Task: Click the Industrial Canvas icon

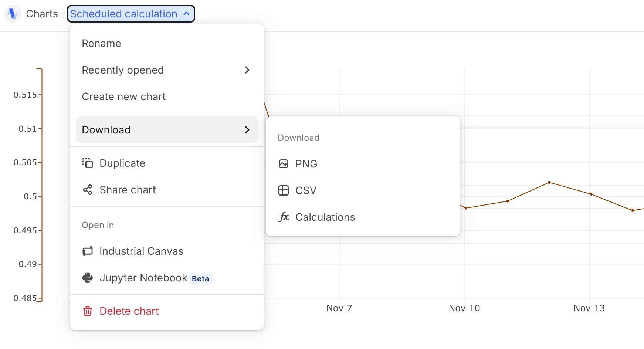Action: 88,251
